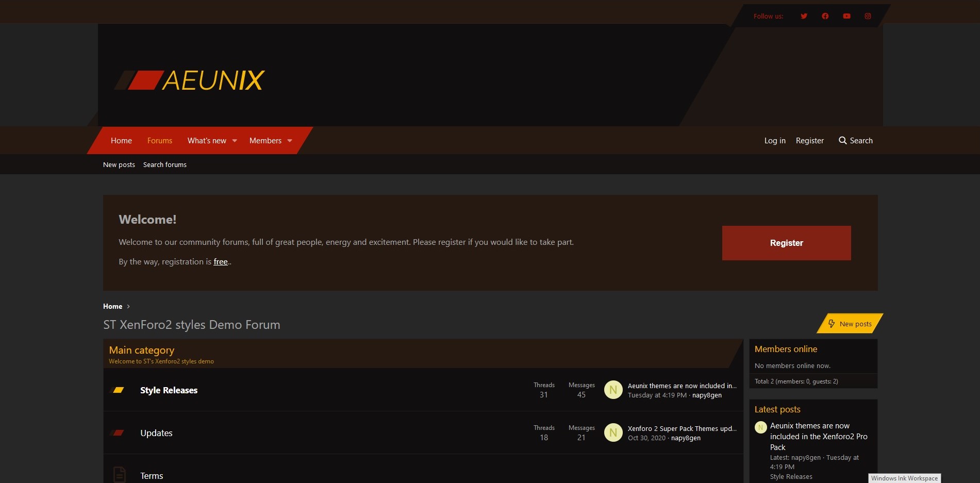The image size is (980, 483).
Task: Open the Forums nav tab
Action: click(x=160, y=141)
